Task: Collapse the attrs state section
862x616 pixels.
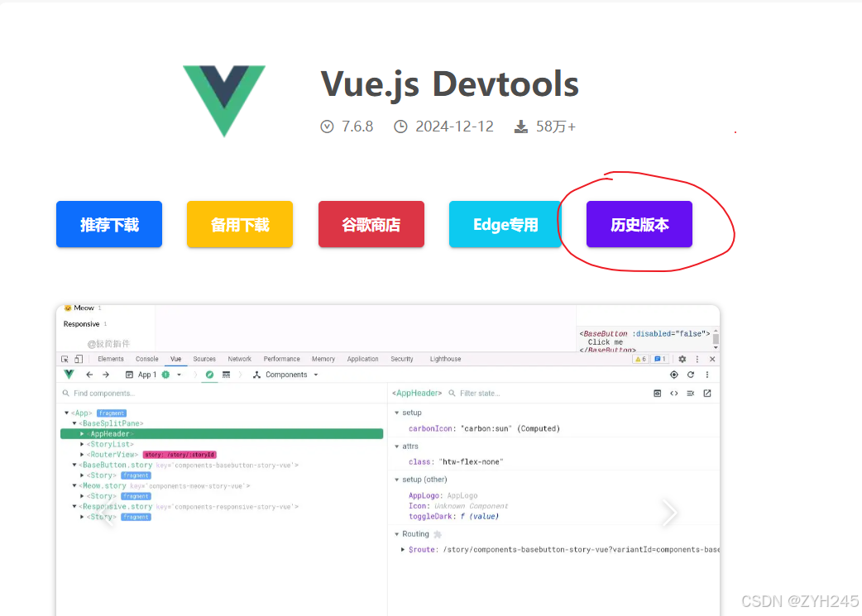Action: [397, 446]
